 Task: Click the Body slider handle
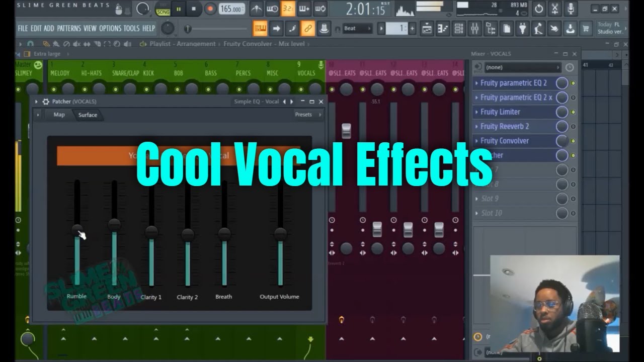[114, 224]
